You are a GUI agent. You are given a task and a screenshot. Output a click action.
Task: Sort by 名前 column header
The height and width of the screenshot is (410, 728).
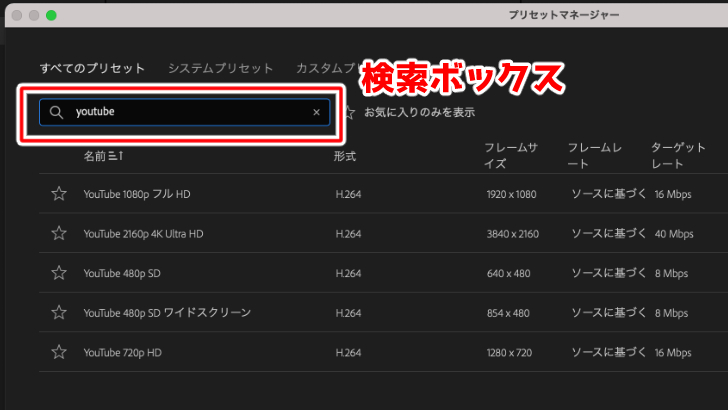point(103,156)
